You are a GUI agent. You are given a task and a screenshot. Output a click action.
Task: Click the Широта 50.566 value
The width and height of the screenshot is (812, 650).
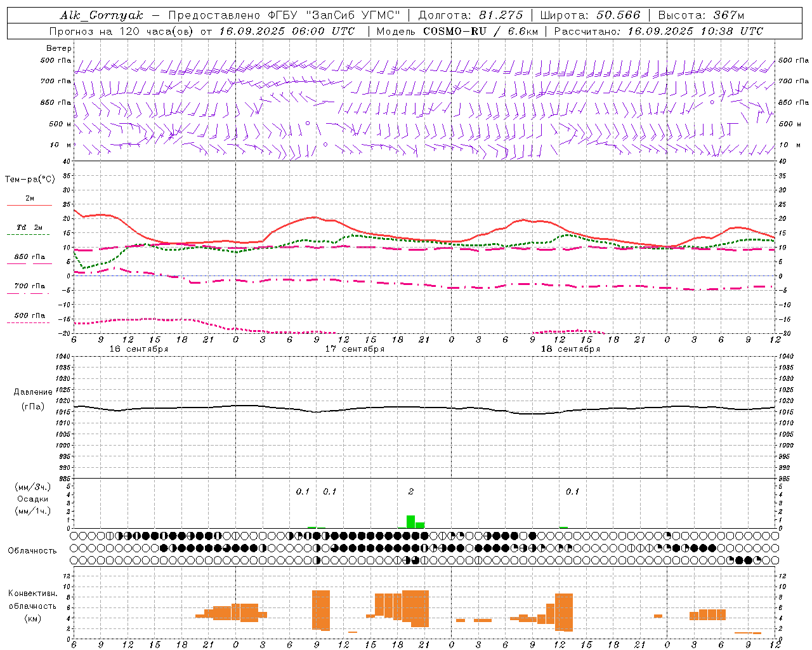pos(590,15)
